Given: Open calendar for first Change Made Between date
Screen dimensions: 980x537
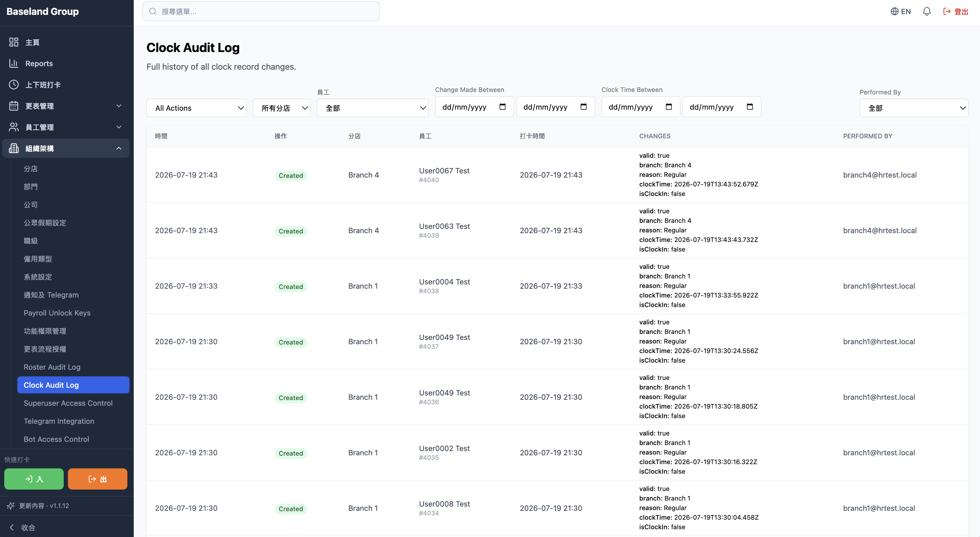Looking at the screenshot, I should pos(502,107).
